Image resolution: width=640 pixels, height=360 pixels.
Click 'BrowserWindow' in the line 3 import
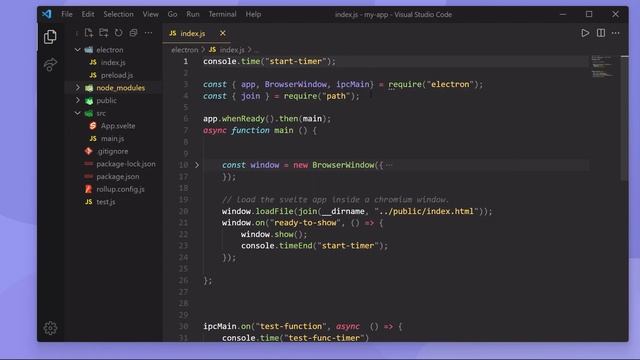point(296,84)
